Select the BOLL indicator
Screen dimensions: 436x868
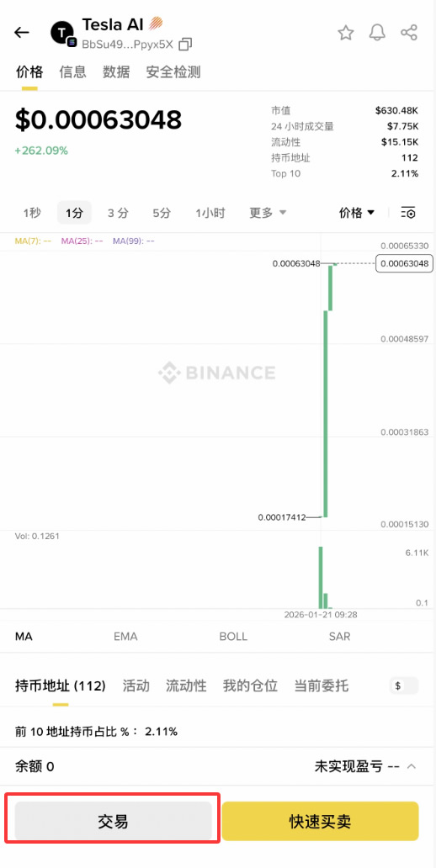point(233,637)
